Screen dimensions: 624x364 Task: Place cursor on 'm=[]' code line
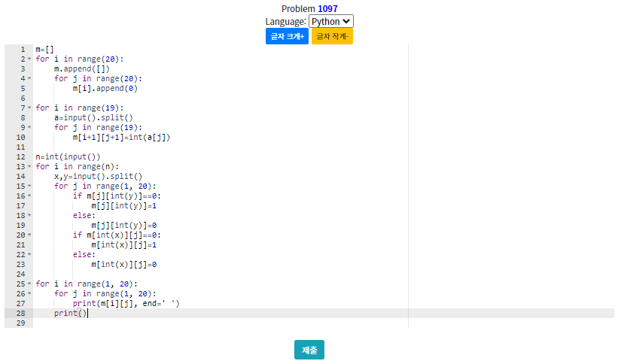[44, 50]
